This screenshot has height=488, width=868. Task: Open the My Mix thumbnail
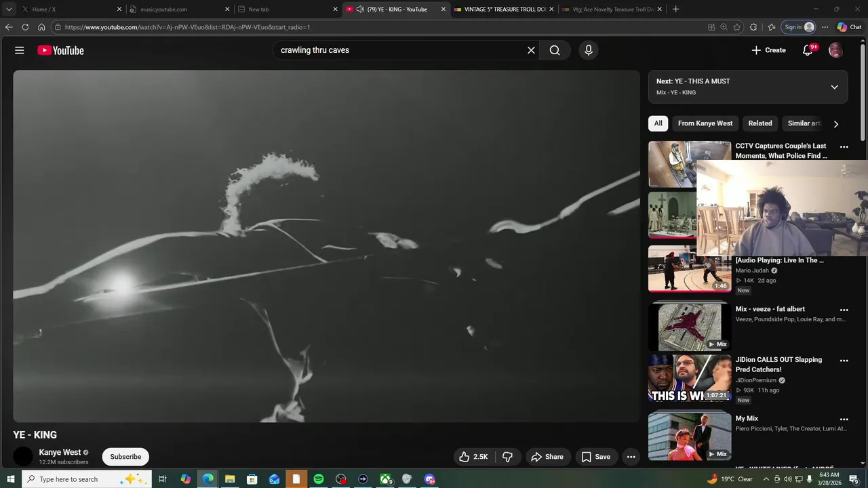pyautogui.click(x=690, y=437)
